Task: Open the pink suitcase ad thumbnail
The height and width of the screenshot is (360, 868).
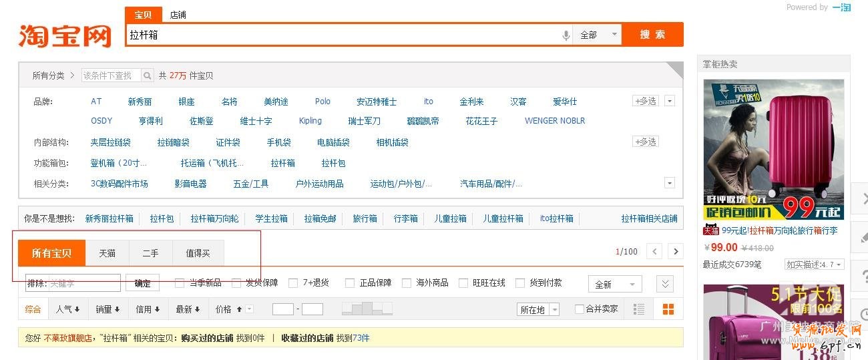Action: click(x=773, y=150)
